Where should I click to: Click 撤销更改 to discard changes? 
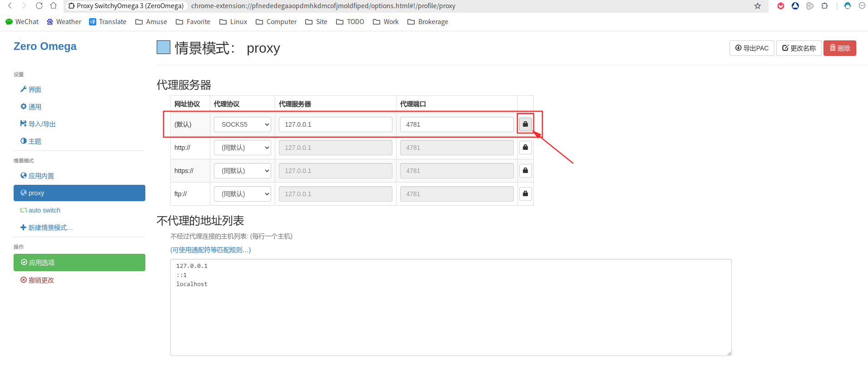pyautogui.click(x=37, y=280)
